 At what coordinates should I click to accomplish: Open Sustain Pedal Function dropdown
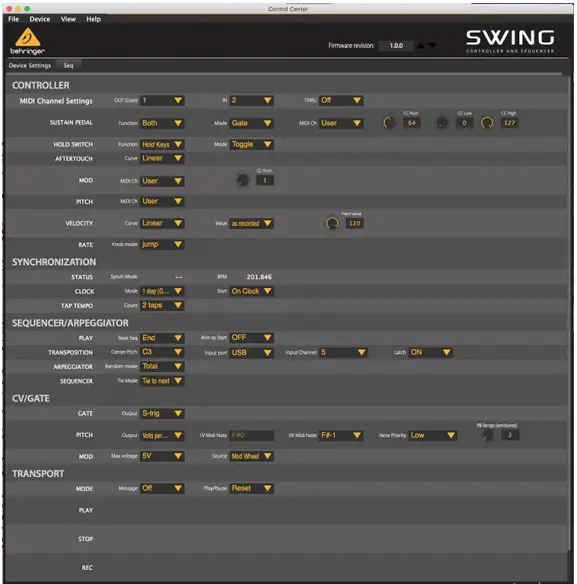point(162,123)
